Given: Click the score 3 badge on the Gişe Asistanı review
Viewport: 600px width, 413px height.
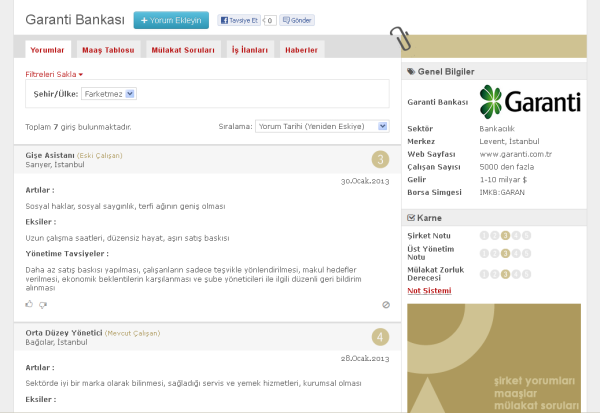Looking at the screenshot, I should 380,159.
